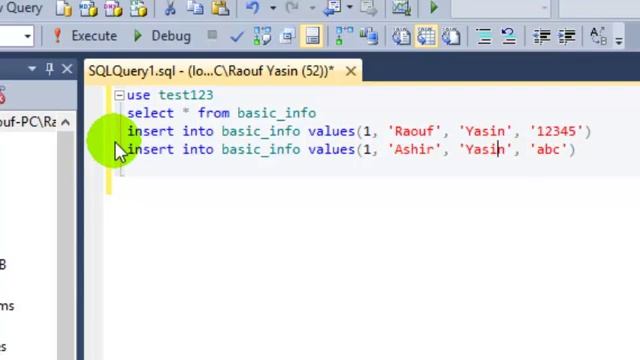Select the SQLQuery1.sql tab
The image size is (640, 360).
coord(211,71)
